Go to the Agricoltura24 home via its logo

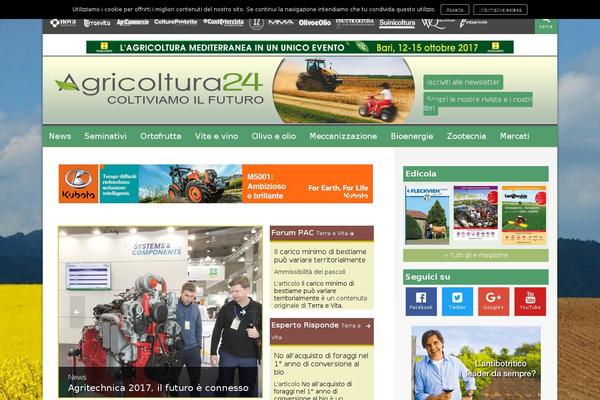tap(159, 89)
